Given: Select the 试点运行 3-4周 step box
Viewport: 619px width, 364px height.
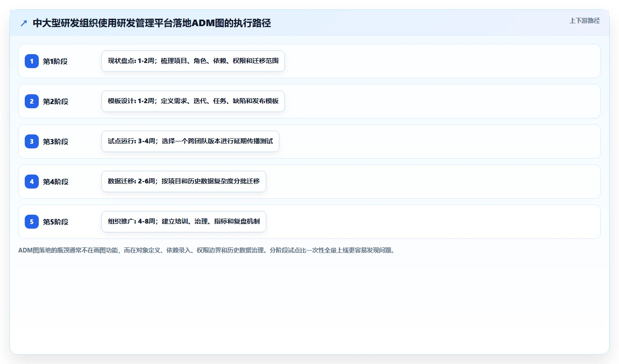Looking at the screenshot, I should click(x=190, y=141).
